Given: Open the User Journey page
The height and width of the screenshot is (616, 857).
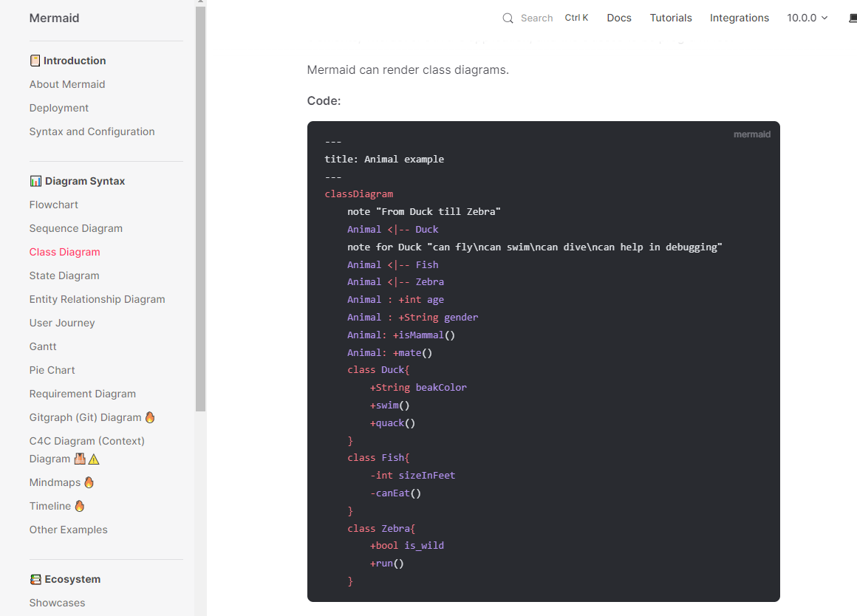Looking at the screenshot, I should click(x=62, y=323).
